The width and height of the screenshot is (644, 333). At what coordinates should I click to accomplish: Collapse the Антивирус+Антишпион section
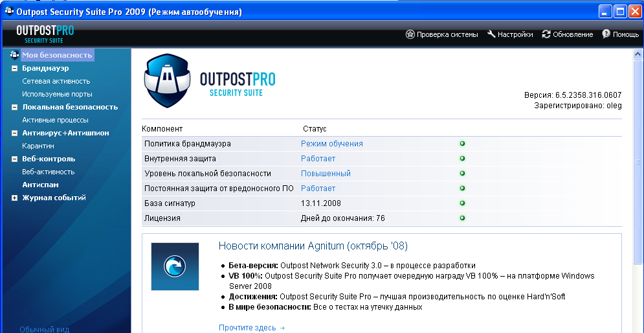click(15, 133)
